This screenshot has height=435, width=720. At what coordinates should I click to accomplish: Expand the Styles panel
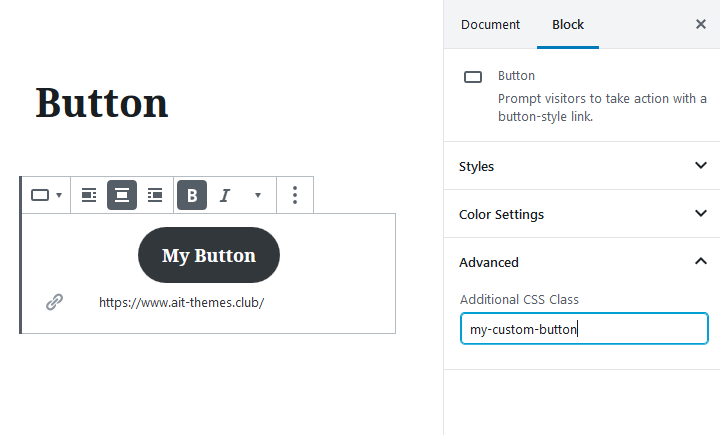click(x=582, y=166)
